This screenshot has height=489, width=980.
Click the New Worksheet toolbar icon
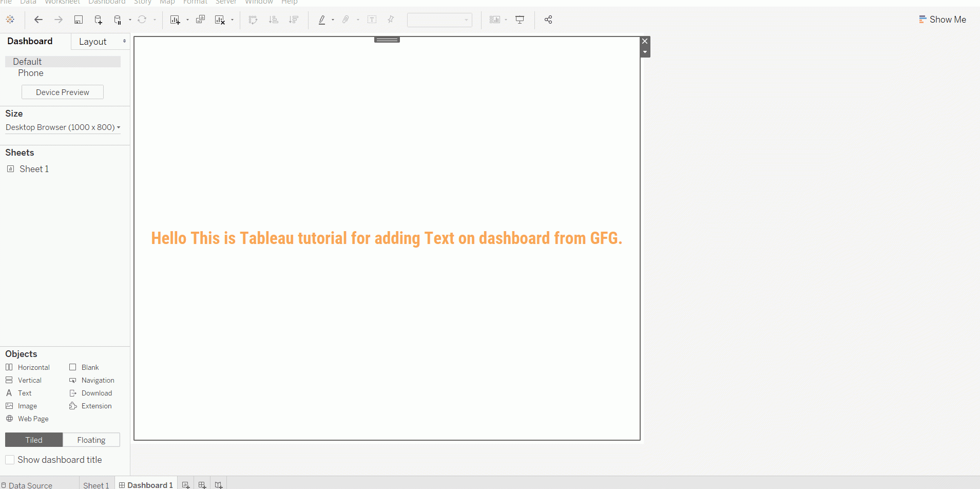[175, 20]
